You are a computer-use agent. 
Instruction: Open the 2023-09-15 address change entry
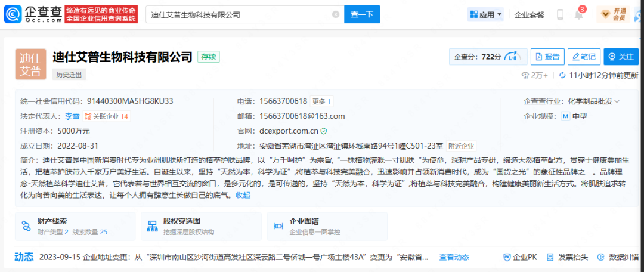click(x=234, y=258)
